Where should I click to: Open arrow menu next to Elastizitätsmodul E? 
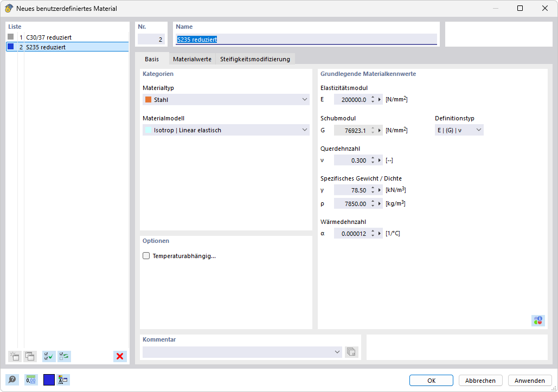pos(380,100)
